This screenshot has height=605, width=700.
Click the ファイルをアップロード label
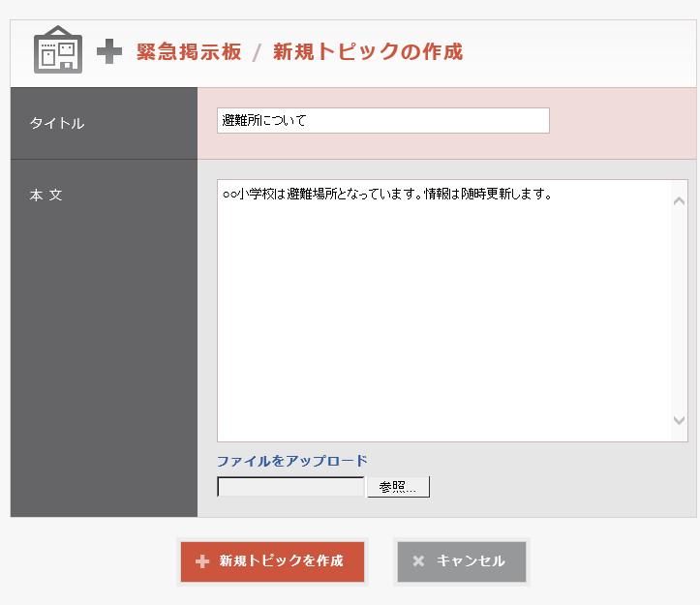pyautogui.click(x=291, y=461)
